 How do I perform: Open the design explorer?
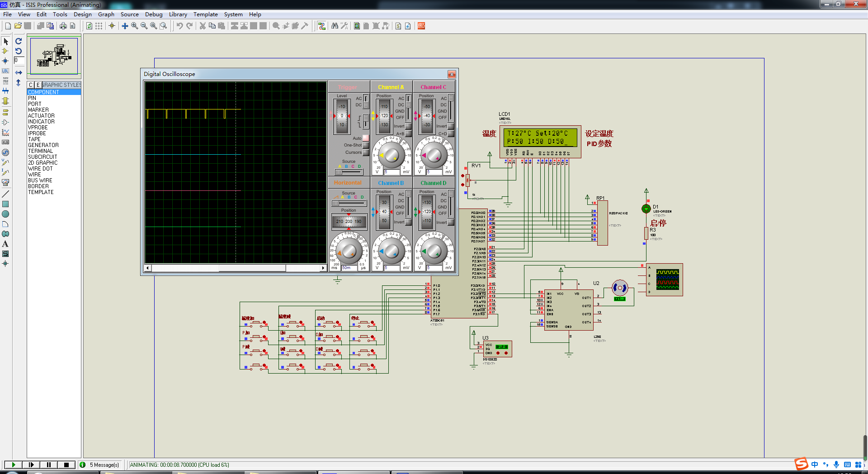(357, 26)
